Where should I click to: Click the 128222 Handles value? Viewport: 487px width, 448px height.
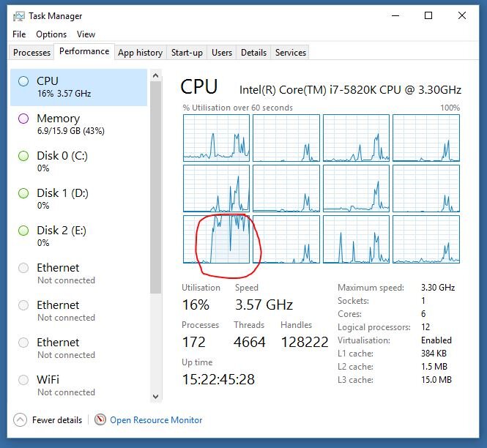click(305, 342)
